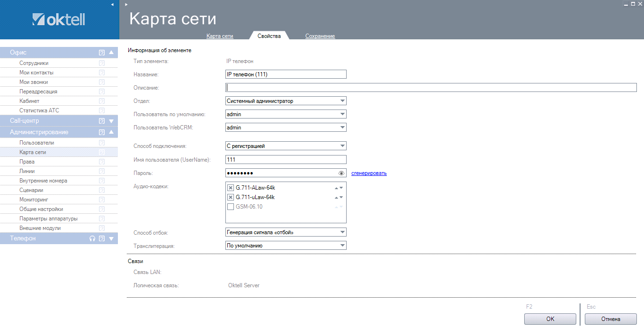
Task: Switch to the Сохранение tab
Action: [x=320, y=36]
